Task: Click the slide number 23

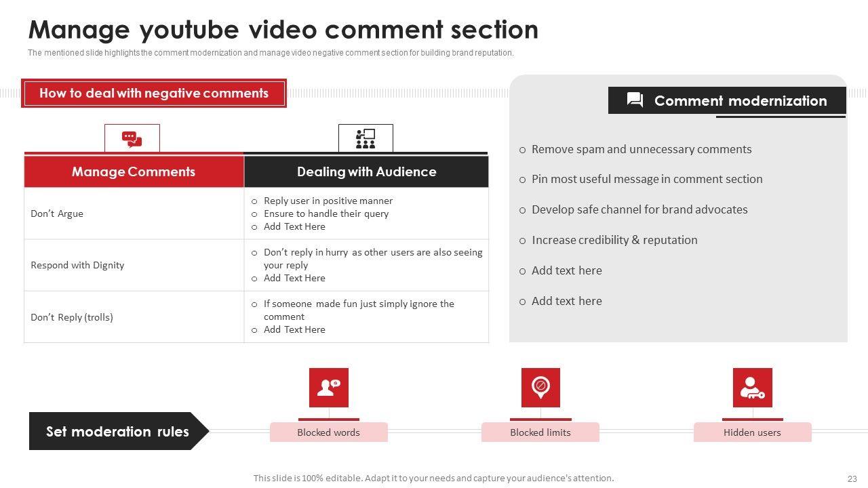Action: pos(852,479)
